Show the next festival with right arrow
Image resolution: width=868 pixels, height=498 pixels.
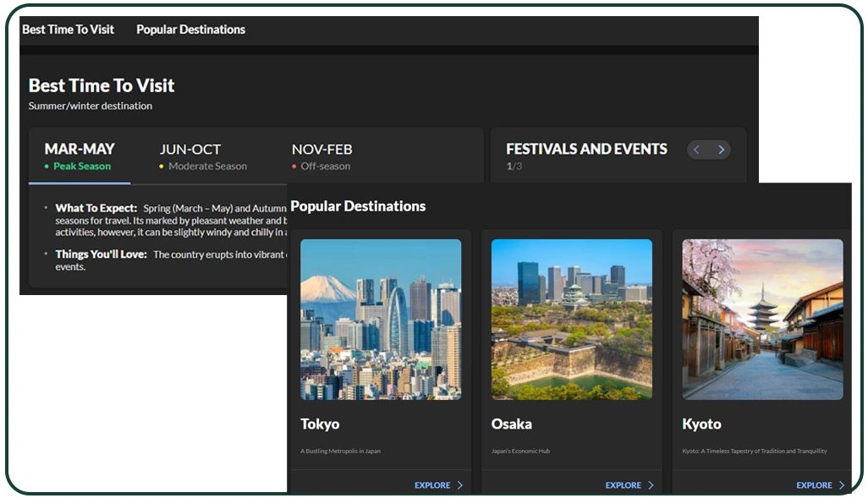721,150
